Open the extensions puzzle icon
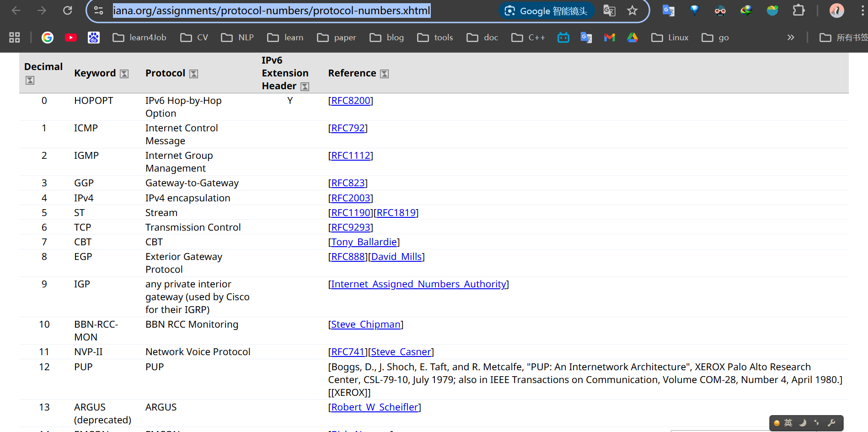This screenshot has width=868, height=432. click(x=798, y=10)
